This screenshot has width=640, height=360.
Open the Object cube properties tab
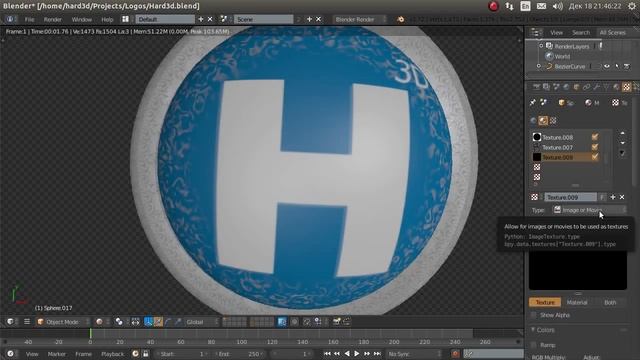pos(576,87)
